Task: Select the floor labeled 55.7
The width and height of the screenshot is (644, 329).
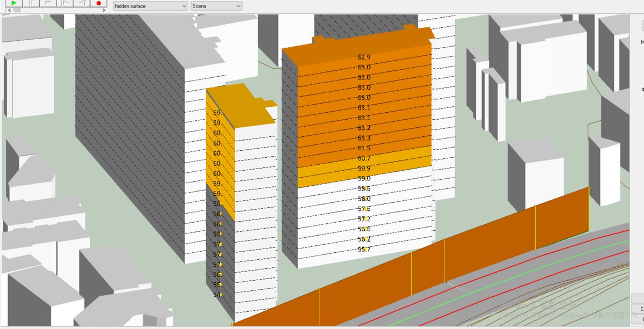Action: pyautogui.click(x=364, y=250)
